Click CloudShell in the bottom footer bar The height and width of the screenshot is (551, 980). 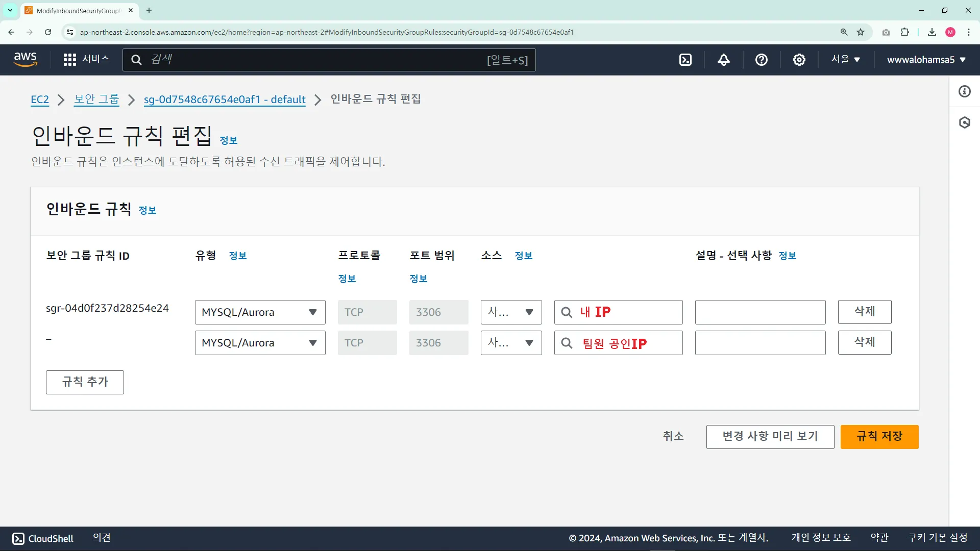point(43,538)
